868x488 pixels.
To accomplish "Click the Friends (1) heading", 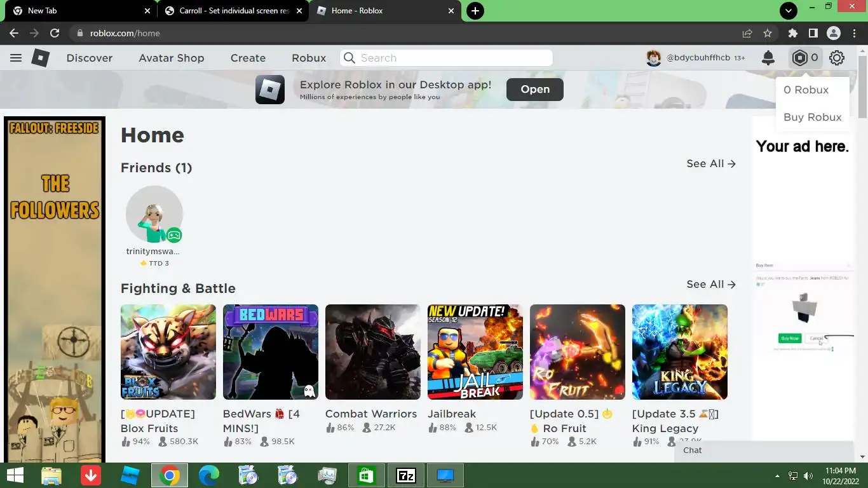I will coord(156,168).
